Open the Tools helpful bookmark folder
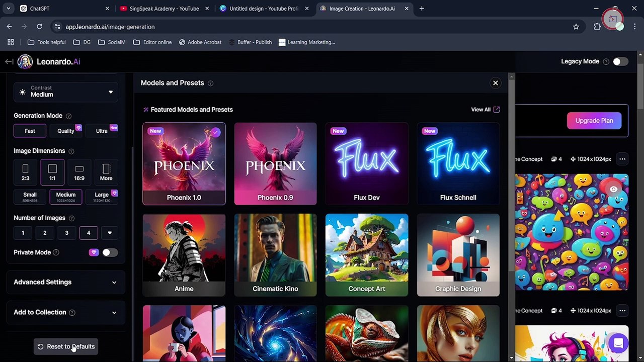Image resolution: width=644 pixels, height=362 pixels. [47, 42]
